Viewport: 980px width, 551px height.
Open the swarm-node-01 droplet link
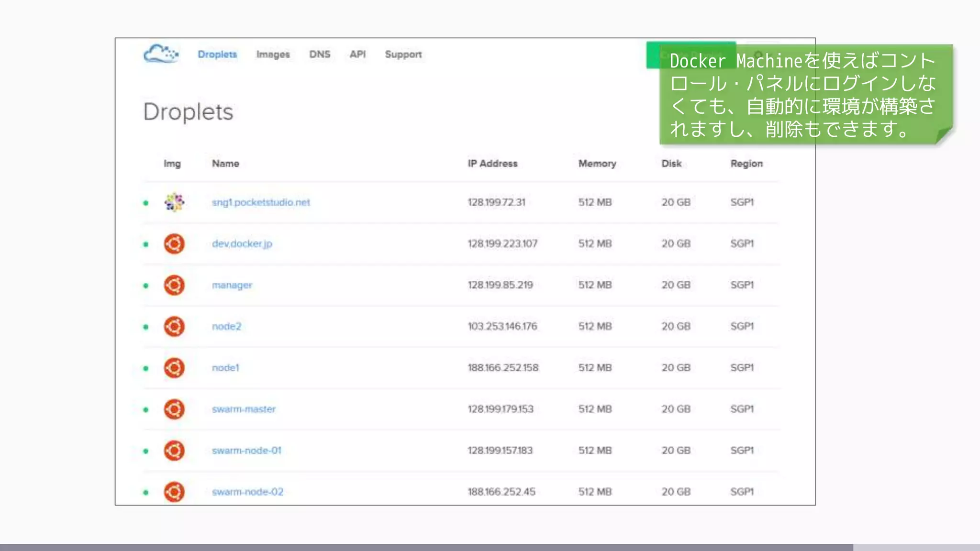(247, 451)
